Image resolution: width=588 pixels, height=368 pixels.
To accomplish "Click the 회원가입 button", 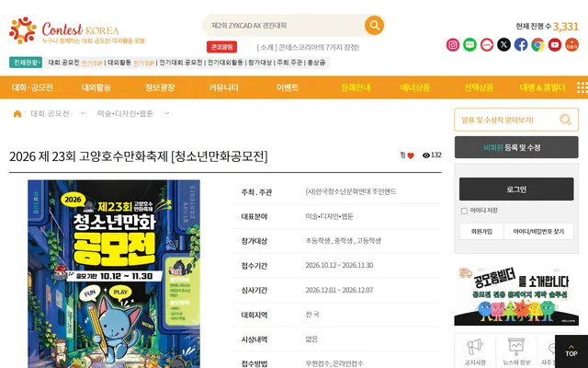I will (x=481, y=232).
